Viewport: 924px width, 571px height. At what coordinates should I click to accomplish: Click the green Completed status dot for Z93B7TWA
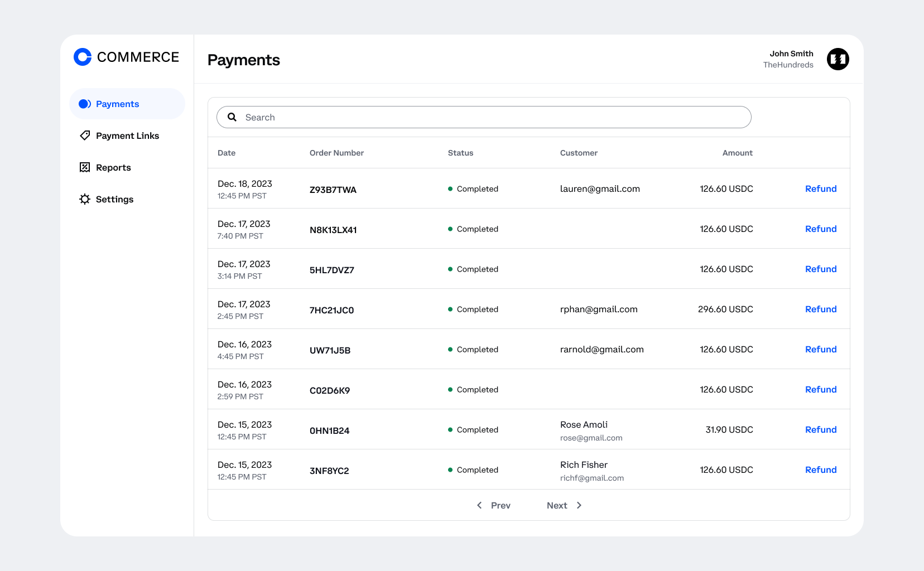coord(450,189)
